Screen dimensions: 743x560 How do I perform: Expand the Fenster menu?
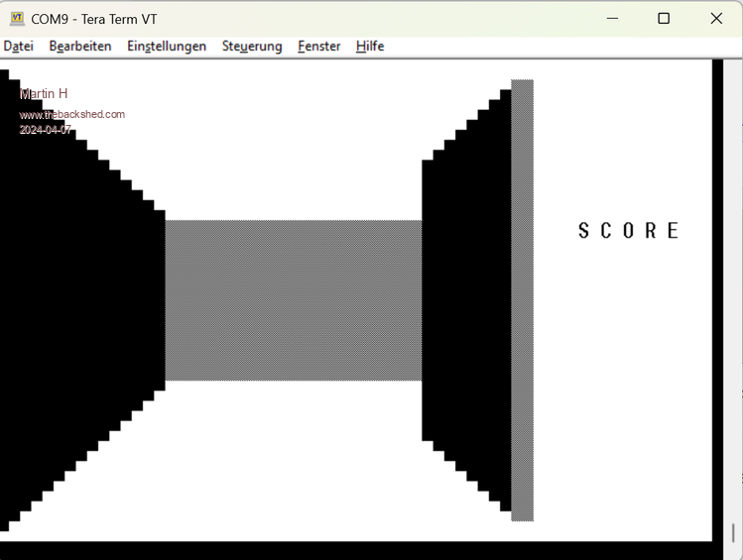pyautogui.click(x=318, y=47)
